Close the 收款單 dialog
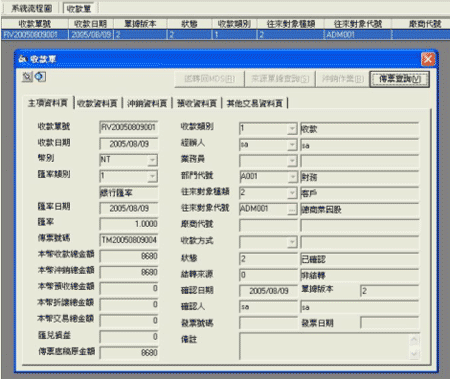450x379 pixels. pos(428,60)
